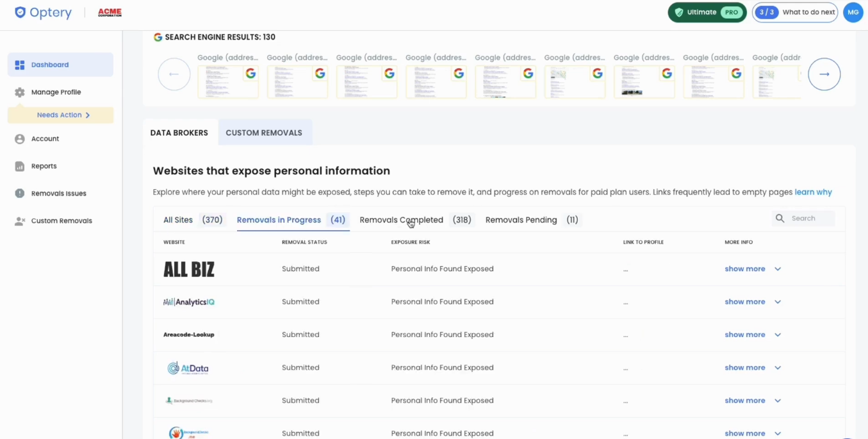This screenshot has width=868, height=439.
Task: Open the seventh Google result thumbnail with a photo
Action: [644, 81]
